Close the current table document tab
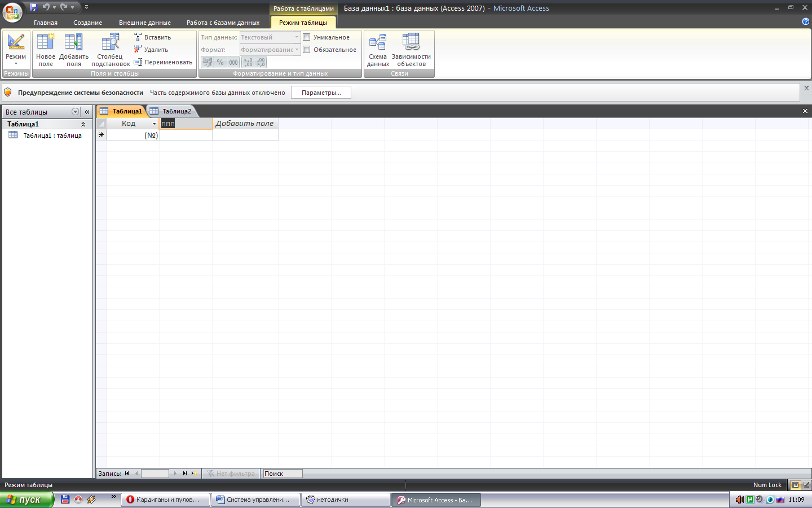The image size is (812, 508). pyautogui.click(x=805, y=111)
